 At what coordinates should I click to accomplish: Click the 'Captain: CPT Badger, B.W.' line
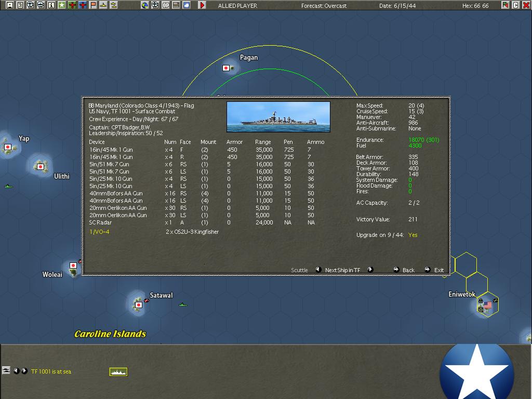pyautogui.click(x=120, y=128)
